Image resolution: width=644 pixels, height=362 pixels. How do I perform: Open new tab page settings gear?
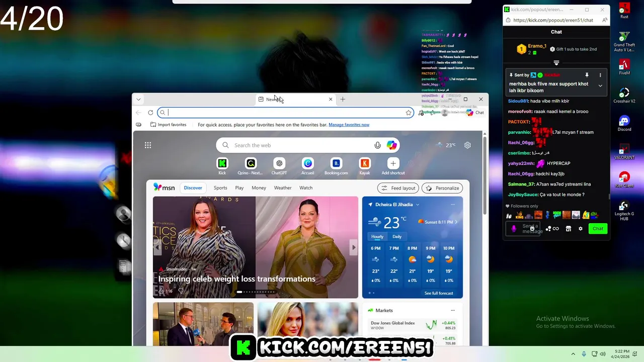(467, 145)
